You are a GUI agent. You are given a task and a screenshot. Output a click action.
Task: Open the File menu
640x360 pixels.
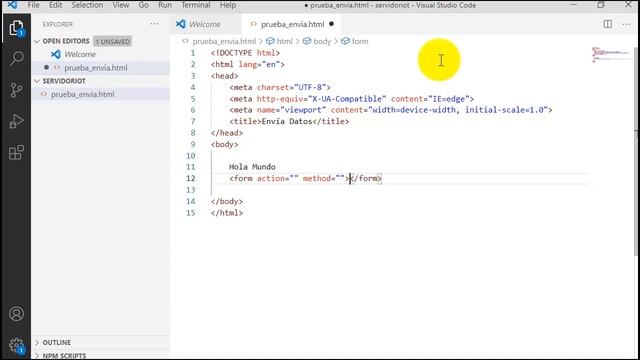click(x=33, y=5)
